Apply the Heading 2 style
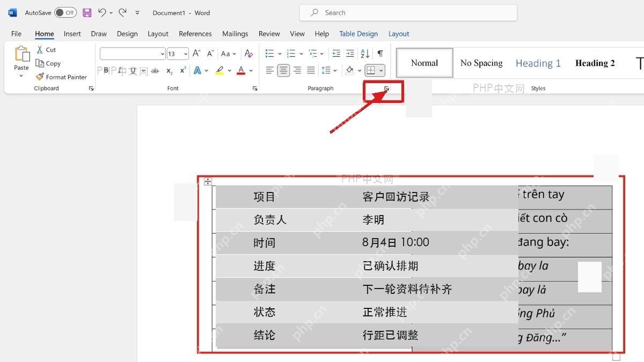The height and width of the screenshot is (362, 644). click(x=595, y=63)
